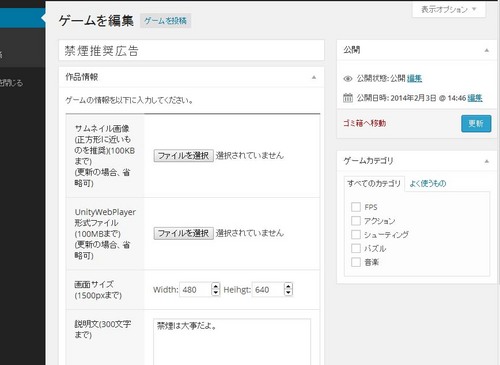Viewport: 500px width, 365px height.
Task: Check the FPS category checkbox
Action: (x=356, y=207)
